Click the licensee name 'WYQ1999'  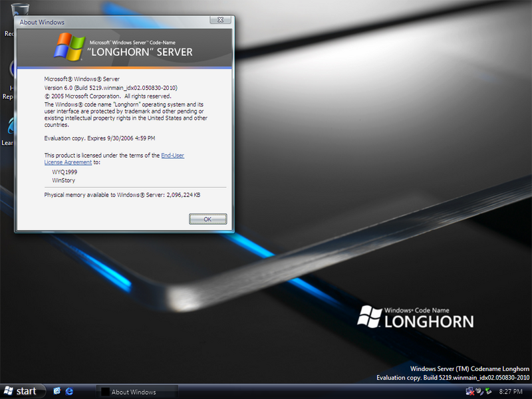coord(65,172)
